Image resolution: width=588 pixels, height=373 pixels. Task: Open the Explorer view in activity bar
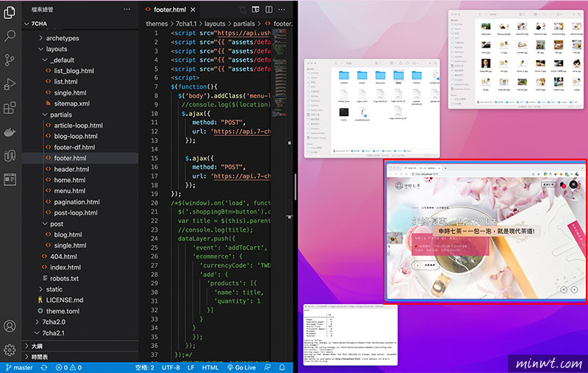click(10, 12)
